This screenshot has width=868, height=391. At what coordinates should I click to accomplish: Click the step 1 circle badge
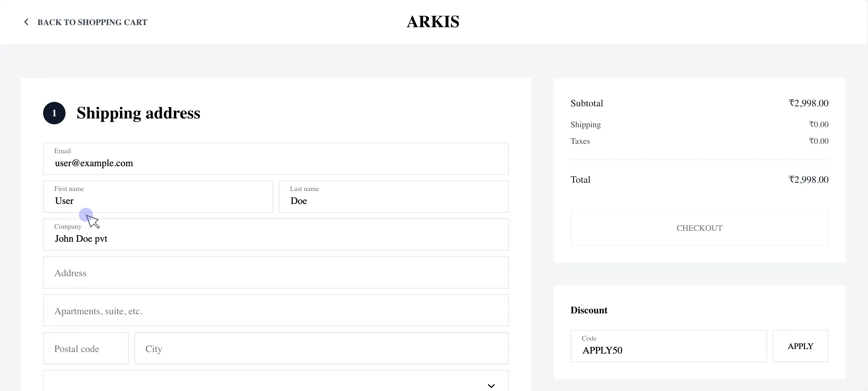click(54, 113)
